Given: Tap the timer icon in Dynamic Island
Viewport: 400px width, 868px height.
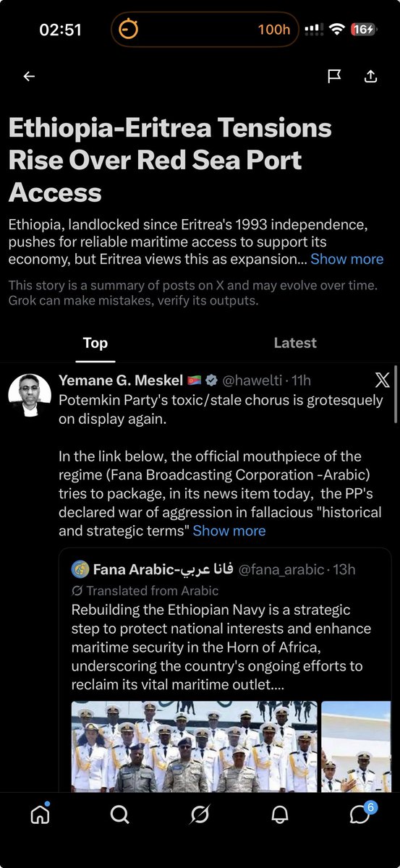Looking at the screenshot, I should (x=129, y=30).
